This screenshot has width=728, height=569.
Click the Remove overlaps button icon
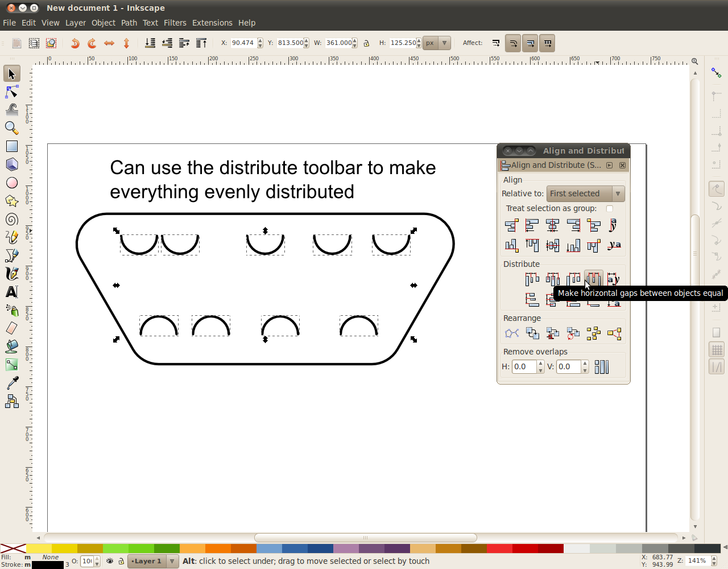601,367
